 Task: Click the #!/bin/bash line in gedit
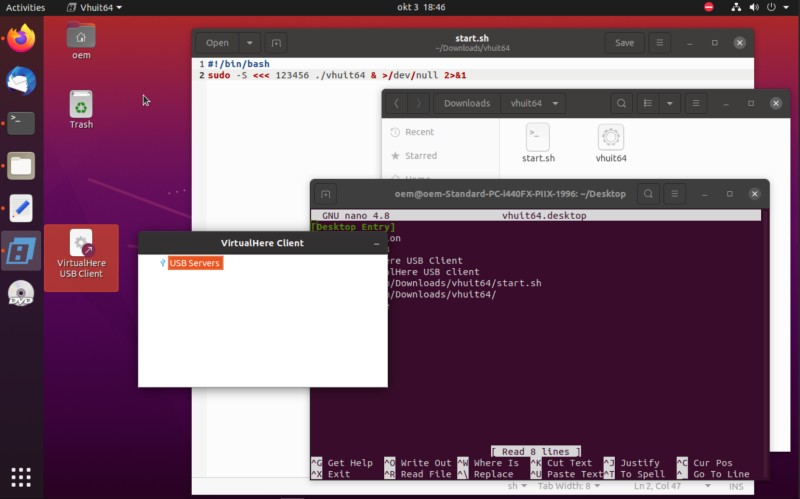(239, 64)
